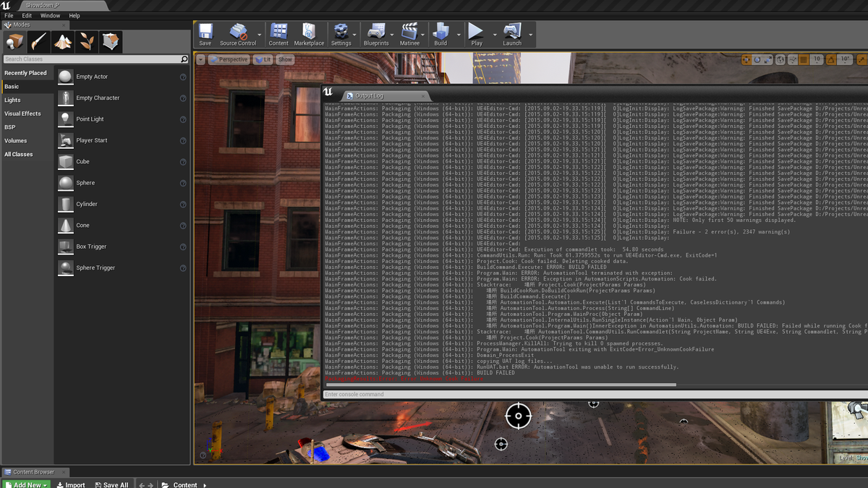Screen dimensions: 868x488
Task: Select the rotate gizmo tool in viewport
Action: pyautogui.click(x=757, y=59)
